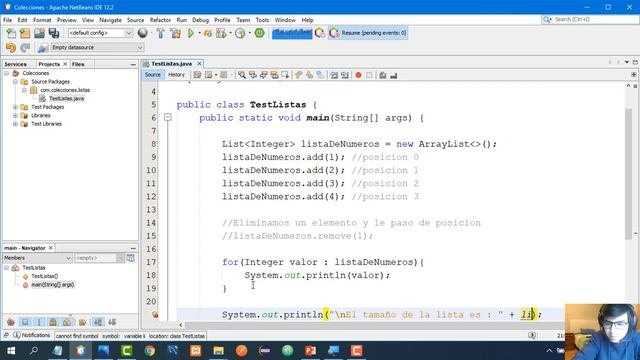Click the New File toolbar icon

pyautogui.click(x=11, y=33)
